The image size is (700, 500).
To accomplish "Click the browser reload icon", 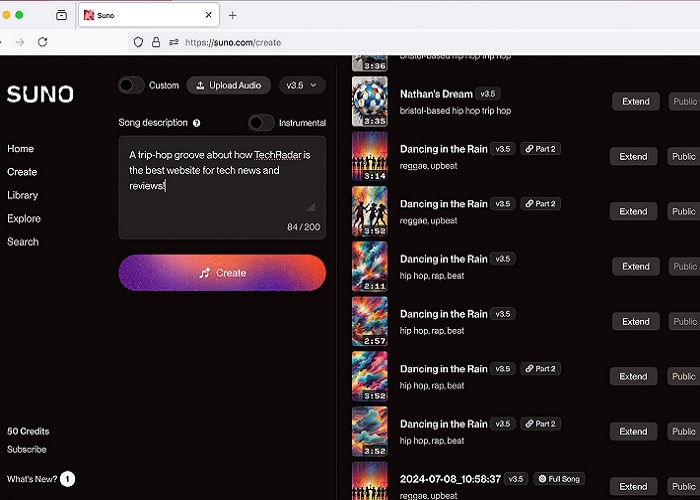I will [42, 42].
